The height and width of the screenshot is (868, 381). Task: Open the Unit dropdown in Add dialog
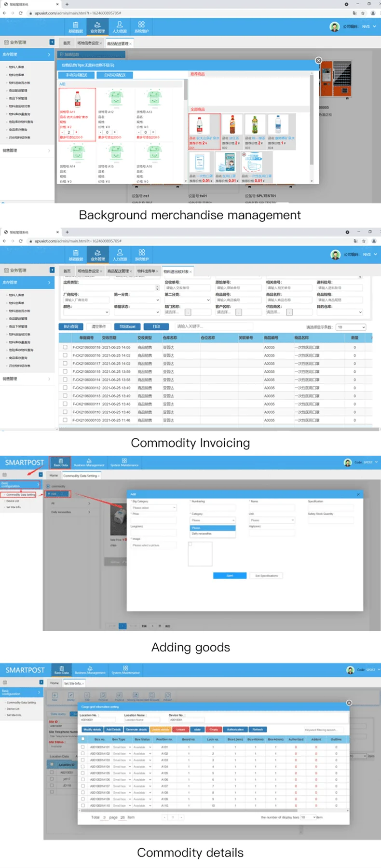(272, 520)
